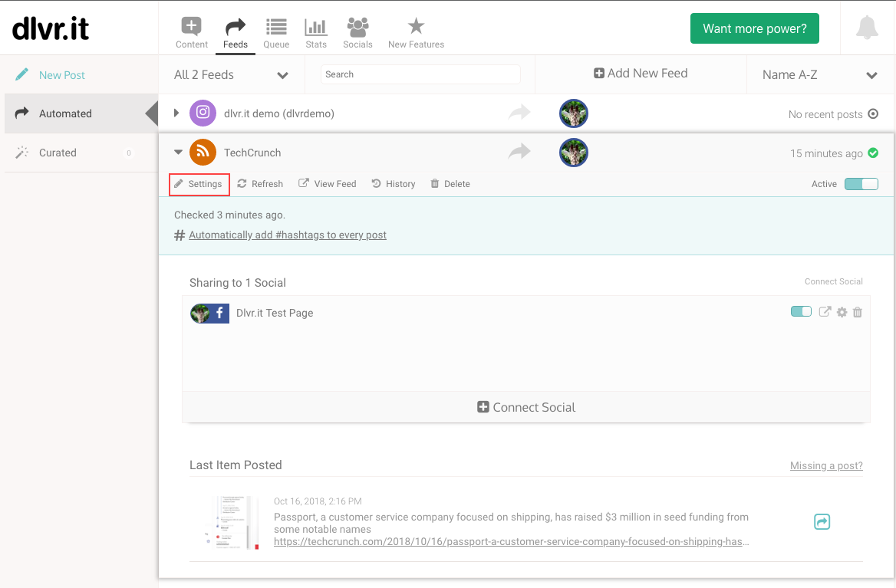Screen dimensions: 896x588
Task: Create a New Post from sidebar
Action: pyautogui.click(x=51, y=75)
